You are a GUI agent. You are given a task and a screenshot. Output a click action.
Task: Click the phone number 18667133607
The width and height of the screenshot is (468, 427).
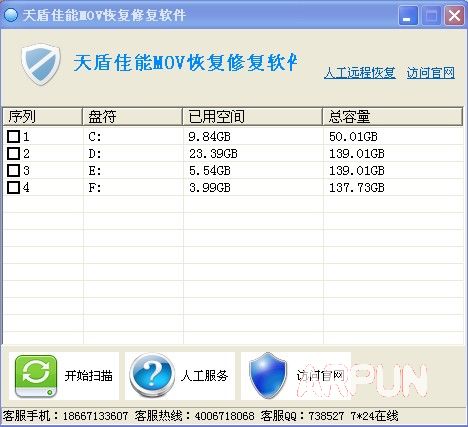click(95, 416)
